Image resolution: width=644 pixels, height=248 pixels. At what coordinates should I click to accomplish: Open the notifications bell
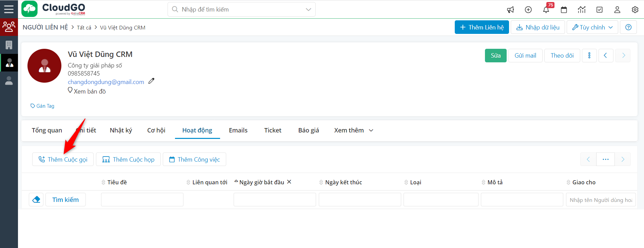pyautogui.click(x=546, y=9)
